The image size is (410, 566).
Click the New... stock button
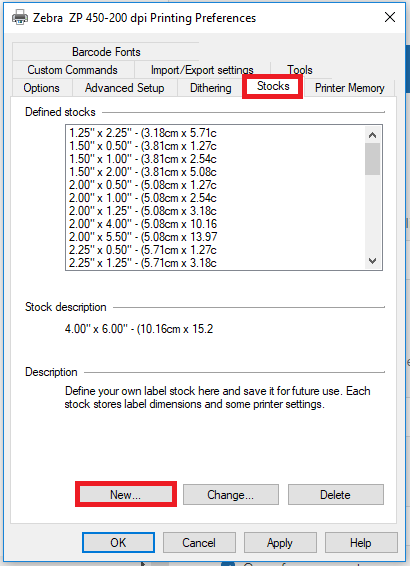tap(126, 495)
